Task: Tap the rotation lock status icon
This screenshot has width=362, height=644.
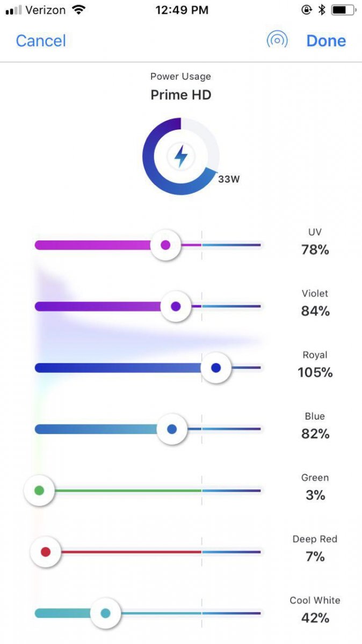Action: click(307, 10)
